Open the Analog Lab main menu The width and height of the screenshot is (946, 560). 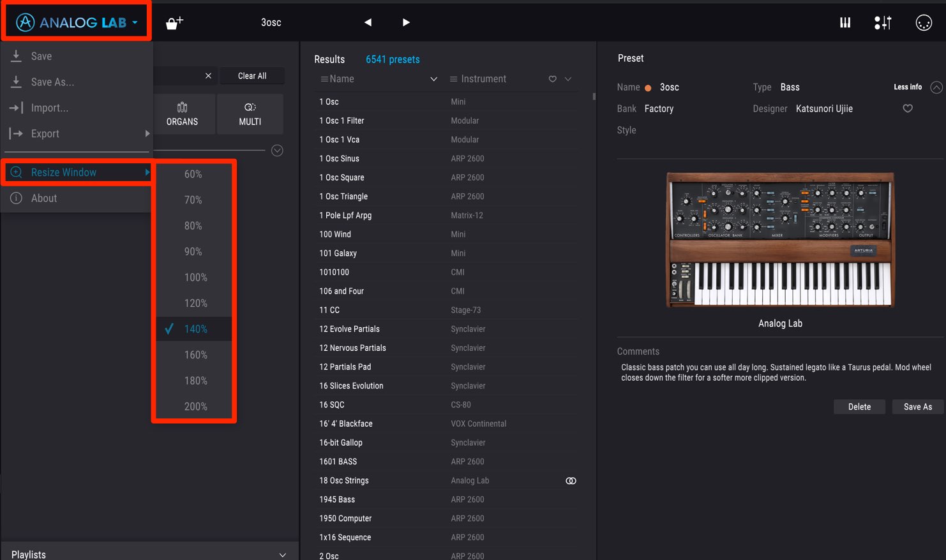(77, 22)
